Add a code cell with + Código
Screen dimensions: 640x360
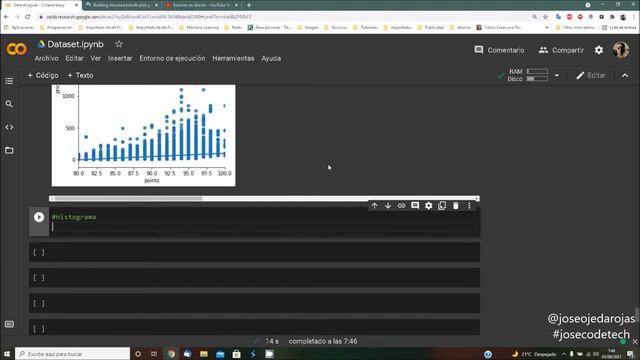[43, 76]
